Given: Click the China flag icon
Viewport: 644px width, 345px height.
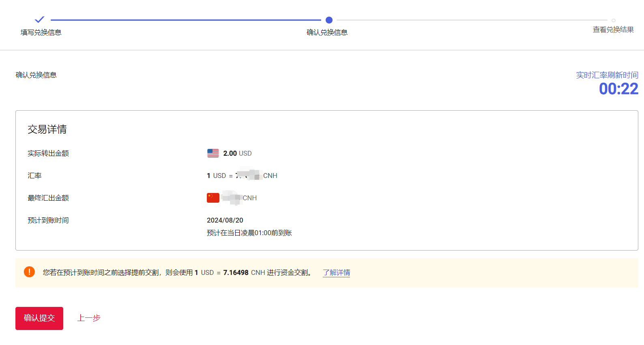Looking at the screenshot, I should [213, 198].
